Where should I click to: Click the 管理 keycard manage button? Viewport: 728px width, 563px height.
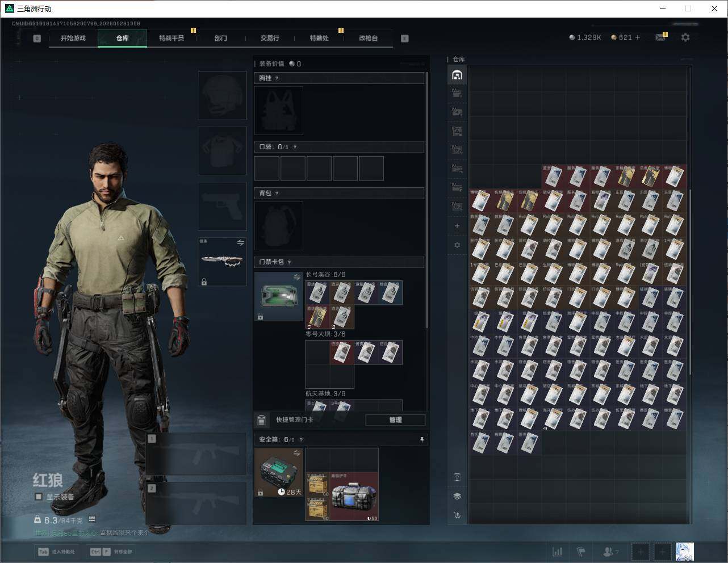point(395,420)
